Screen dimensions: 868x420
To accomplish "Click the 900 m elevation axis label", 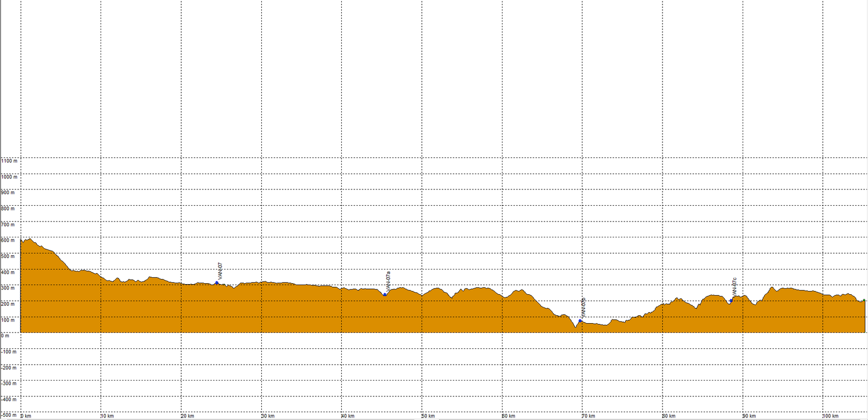I will [x=8, y=193].
